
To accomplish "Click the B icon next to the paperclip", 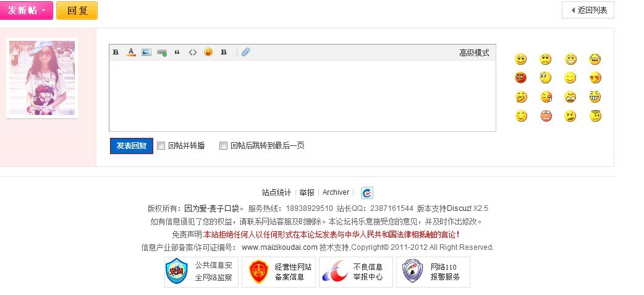I will coord(224,52).
